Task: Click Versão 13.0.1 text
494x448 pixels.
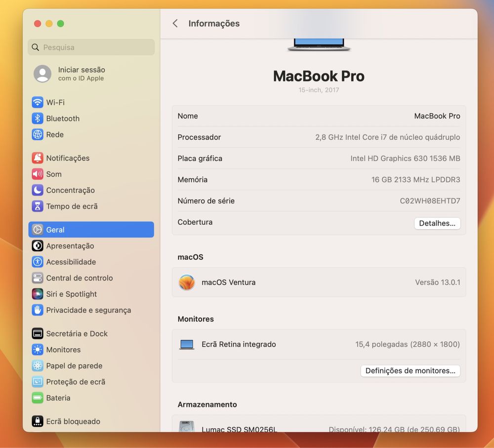Action: point(437,282)
